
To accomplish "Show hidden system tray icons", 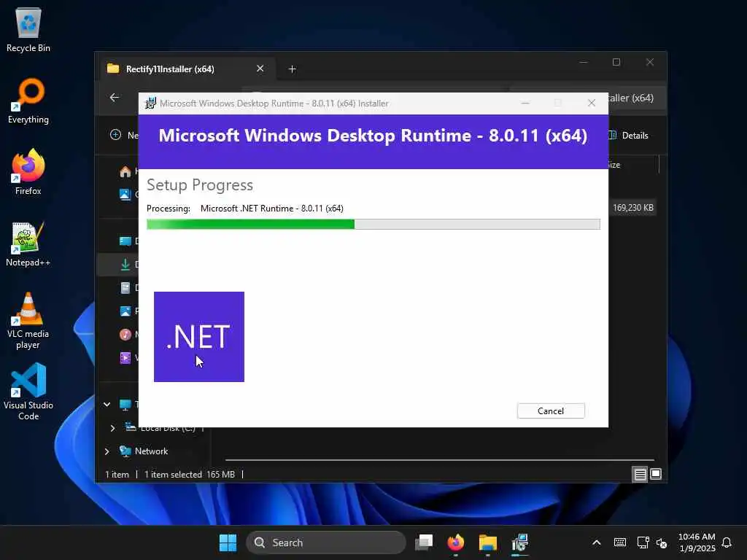I will [597, 542].
